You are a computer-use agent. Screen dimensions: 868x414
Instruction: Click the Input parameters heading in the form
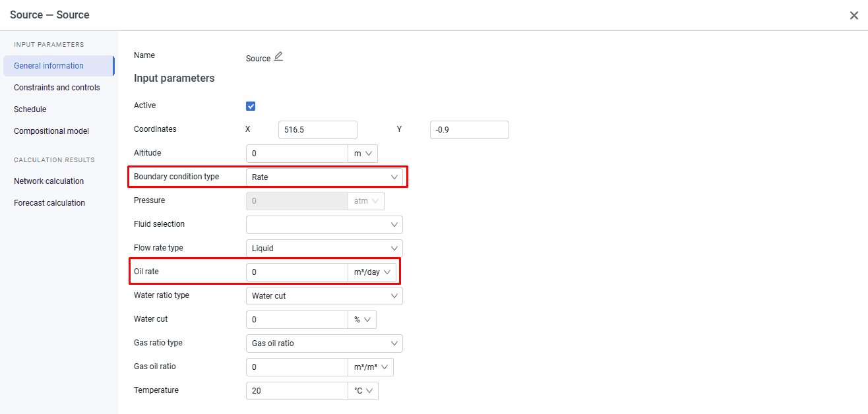click(x=174, y=78)
